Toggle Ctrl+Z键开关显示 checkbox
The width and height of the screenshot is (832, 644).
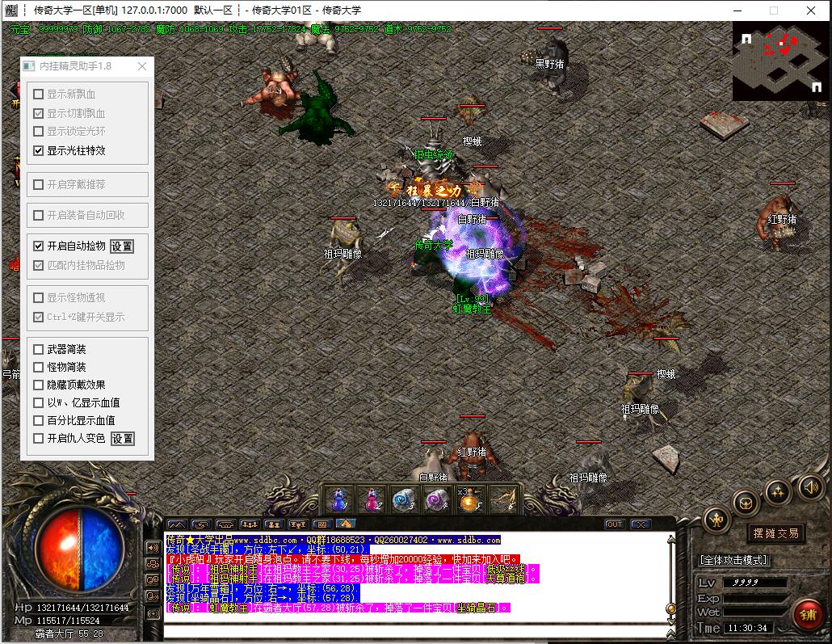(x=38, y=317)
